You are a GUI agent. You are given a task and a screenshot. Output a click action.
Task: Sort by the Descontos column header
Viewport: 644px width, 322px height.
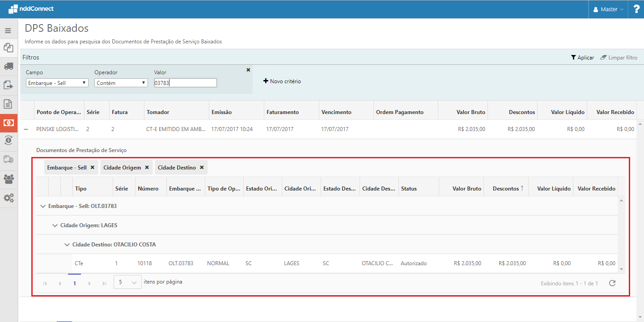505,189
